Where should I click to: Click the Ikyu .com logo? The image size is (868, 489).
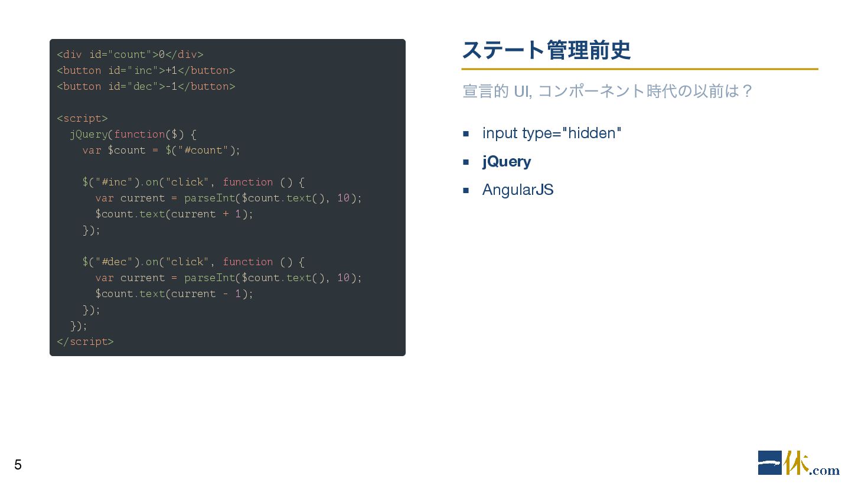(x=798, y=463)
